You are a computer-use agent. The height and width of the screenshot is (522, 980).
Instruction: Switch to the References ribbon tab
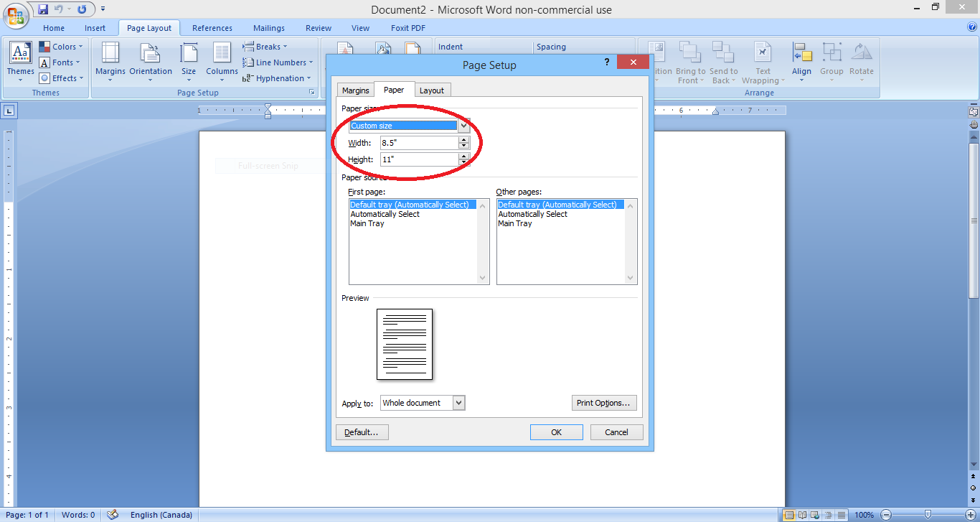click(x=212, y=28)
